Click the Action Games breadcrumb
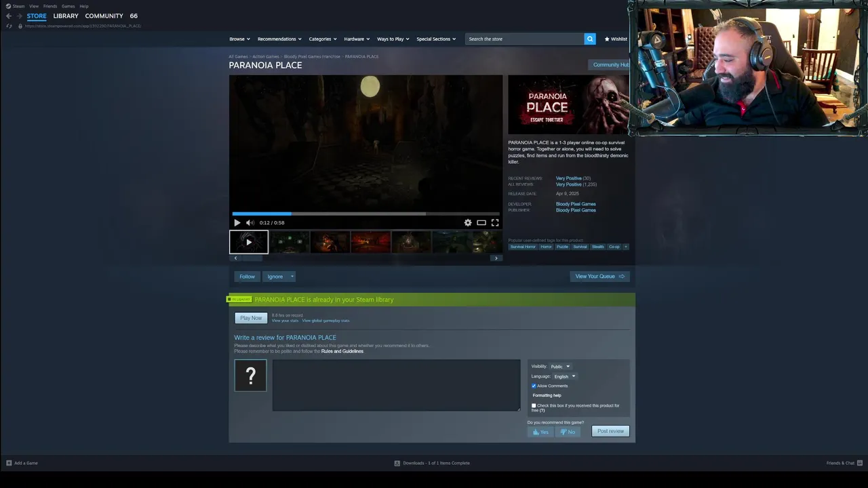The height and width of the screenshot is (488, 868). point(266,56)
